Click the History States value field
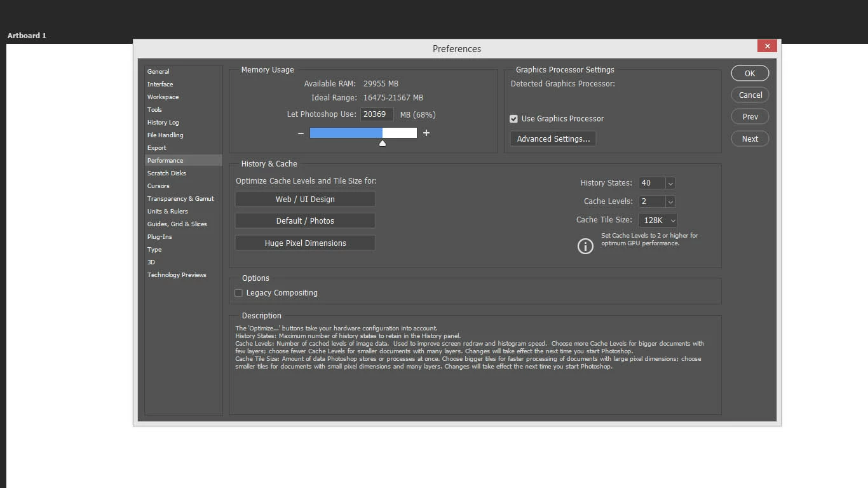 pos(652,183)
